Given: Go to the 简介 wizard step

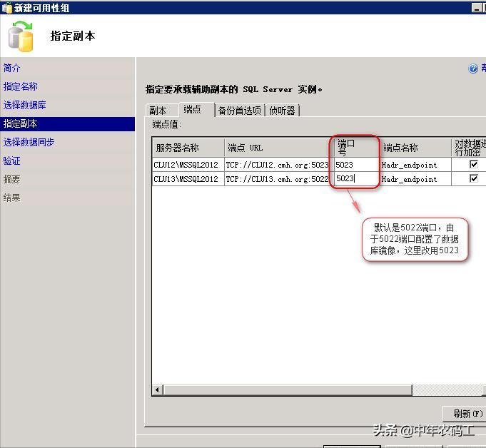Looking at the screenshot, I should (x=12, y=68).
